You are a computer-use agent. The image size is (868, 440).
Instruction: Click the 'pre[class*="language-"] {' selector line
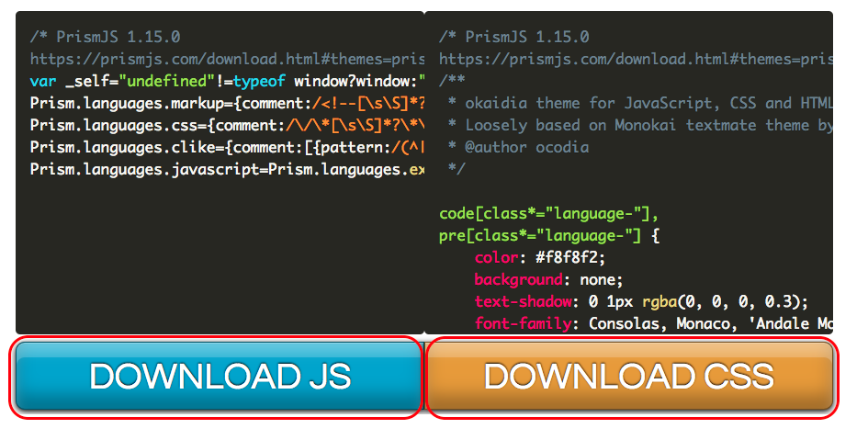[x=549, y=236]
